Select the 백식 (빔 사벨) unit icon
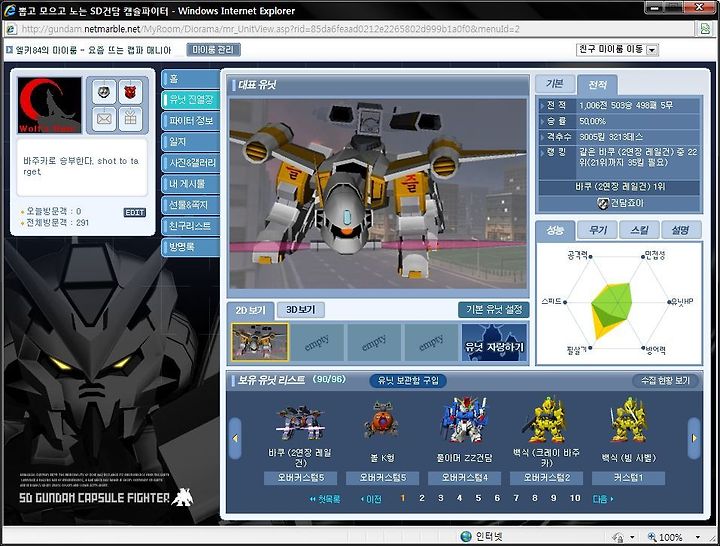 click(x=629, y=420)
